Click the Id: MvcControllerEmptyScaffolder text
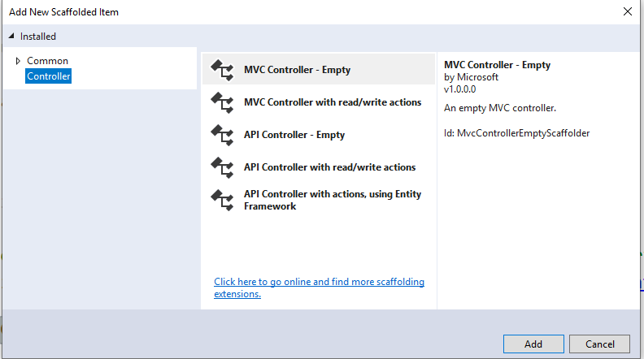 coord(516,133)
